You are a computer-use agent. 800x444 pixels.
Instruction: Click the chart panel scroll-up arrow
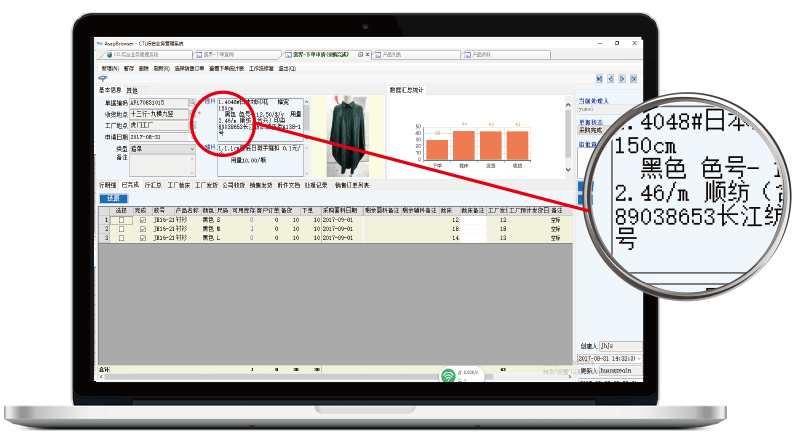(x=568, y=105)
